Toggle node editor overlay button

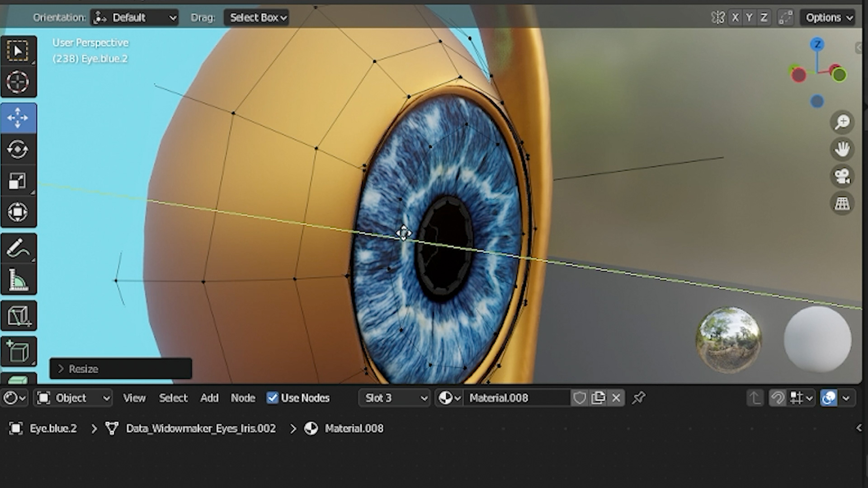(829, 398)
